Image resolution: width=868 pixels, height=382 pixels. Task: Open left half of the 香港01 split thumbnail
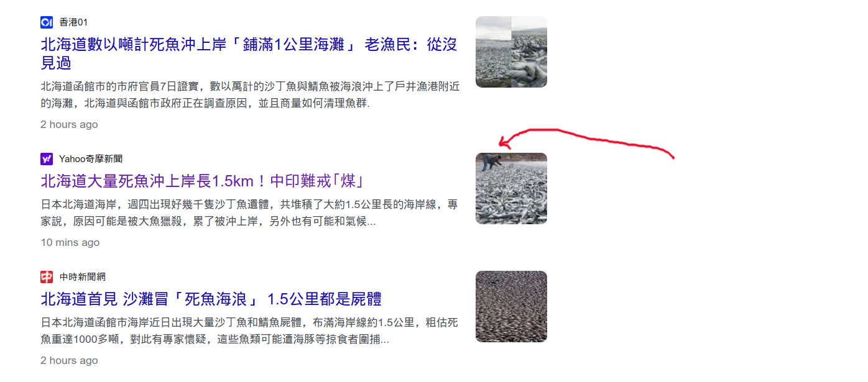493,52
